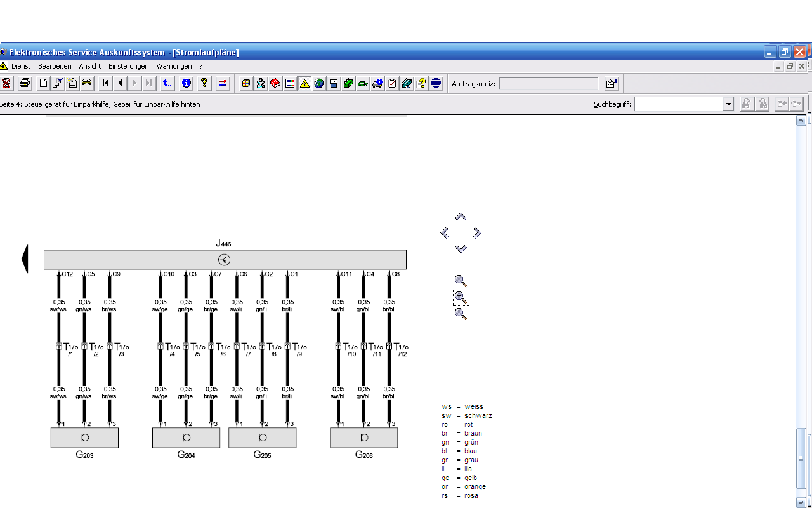The height and width of the screenshot is (508, 812).
Task: Click the red-blue swap arrows icon
Action: (223, 83)
